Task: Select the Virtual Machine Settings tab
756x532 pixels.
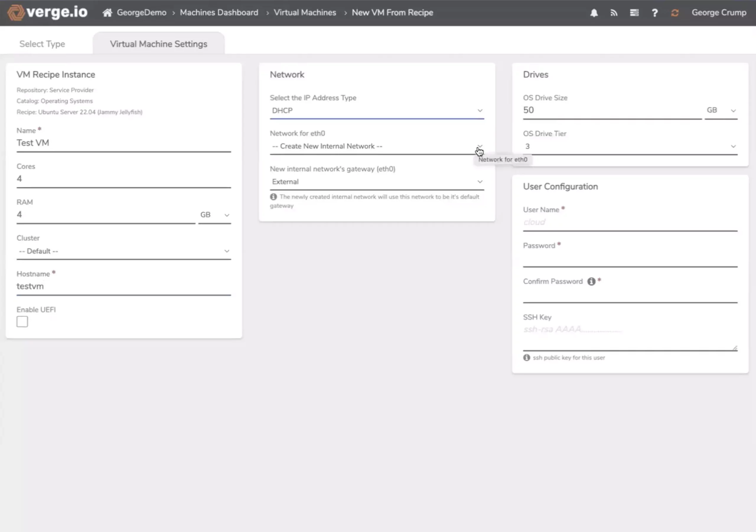Action: tap(159, 44)
